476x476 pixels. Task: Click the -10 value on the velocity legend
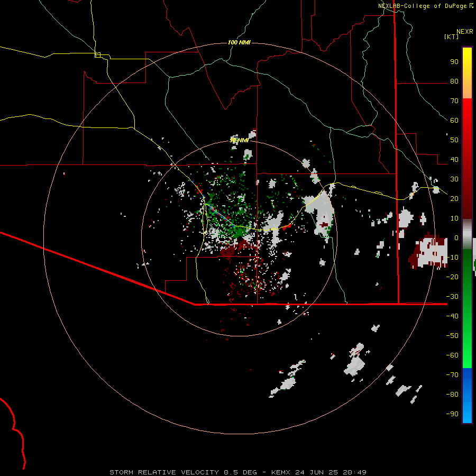452,258
